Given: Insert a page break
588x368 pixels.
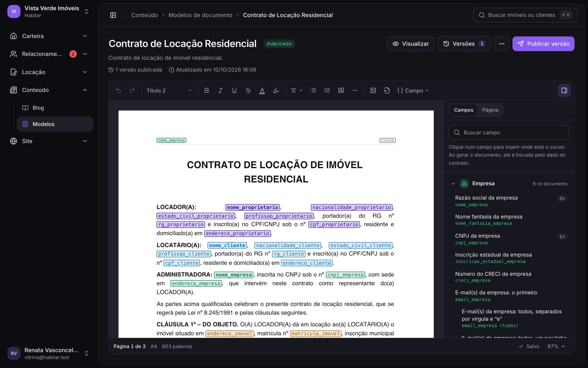Looking at the screenshot, I should point(387,90).
